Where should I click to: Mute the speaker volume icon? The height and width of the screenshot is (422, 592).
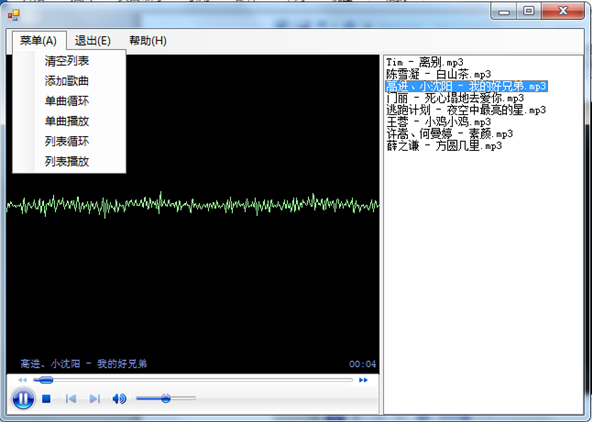pos(119,399)
